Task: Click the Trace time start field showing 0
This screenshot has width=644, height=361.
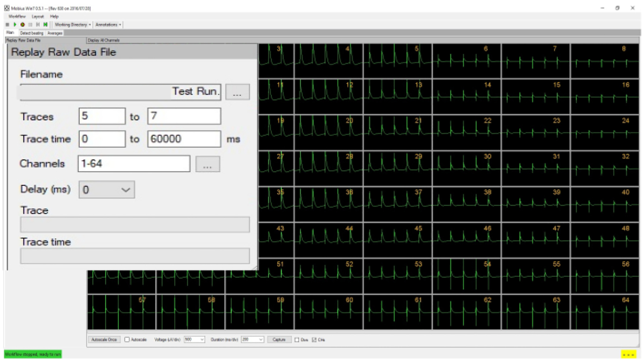Action: coord(102,139)
